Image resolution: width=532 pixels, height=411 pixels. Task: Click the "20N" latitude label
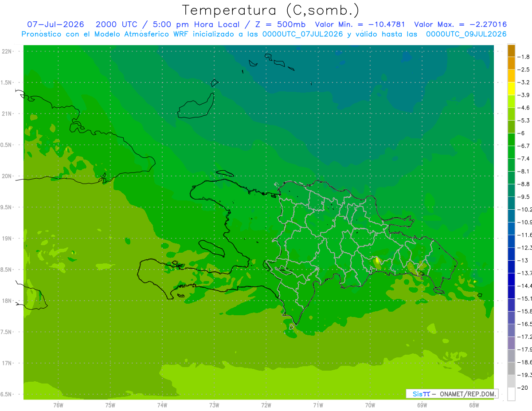tap(7, 176)
